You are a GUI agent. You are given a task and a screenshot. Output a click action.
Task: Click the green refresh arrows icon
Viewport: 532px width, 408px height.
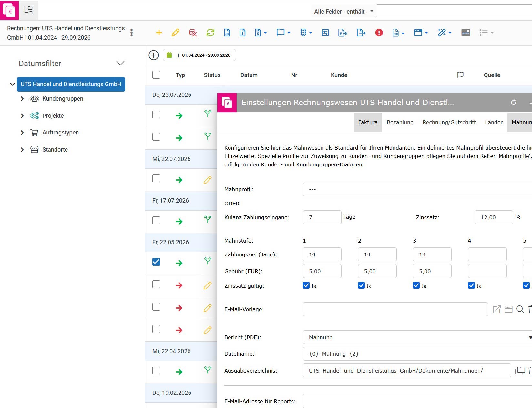coord(210,33)
